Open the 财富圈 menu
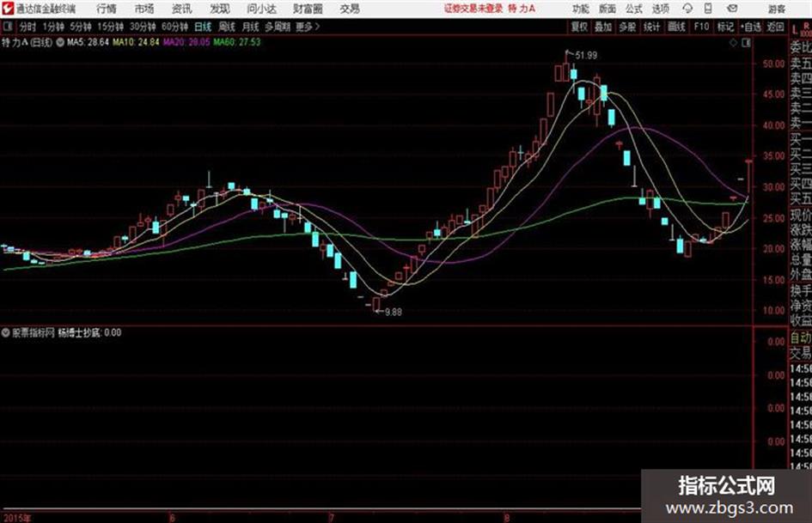The width and height of the screenshot is (812, 523). point(308,9)
